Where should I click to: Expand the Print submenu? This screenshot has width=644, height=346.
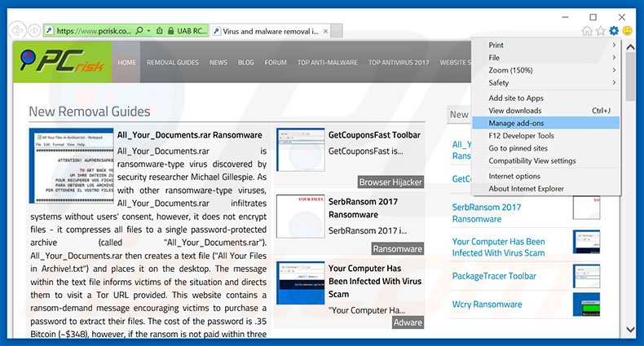coord(546,45)
